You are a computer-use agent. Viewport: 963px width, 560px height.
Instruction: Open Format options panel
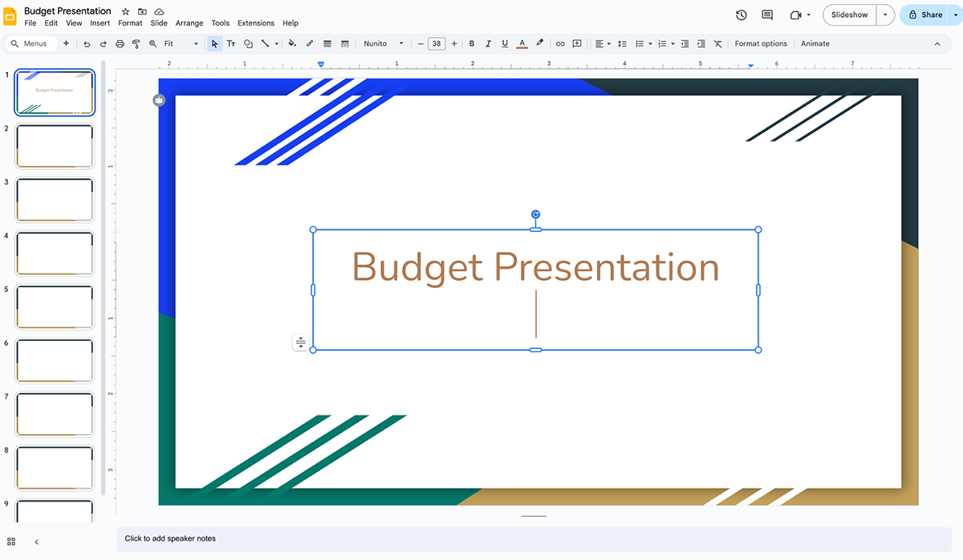[761, 43]
